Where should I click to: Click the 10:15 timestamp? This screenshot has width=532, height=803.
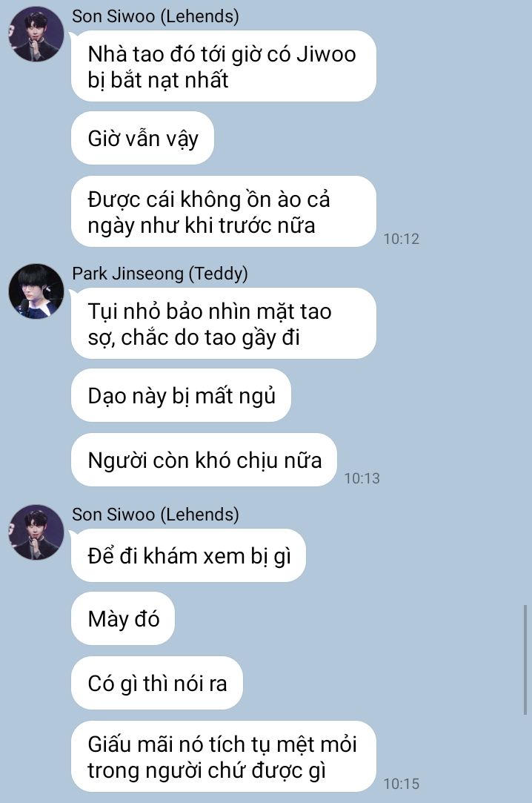(402, 784)
